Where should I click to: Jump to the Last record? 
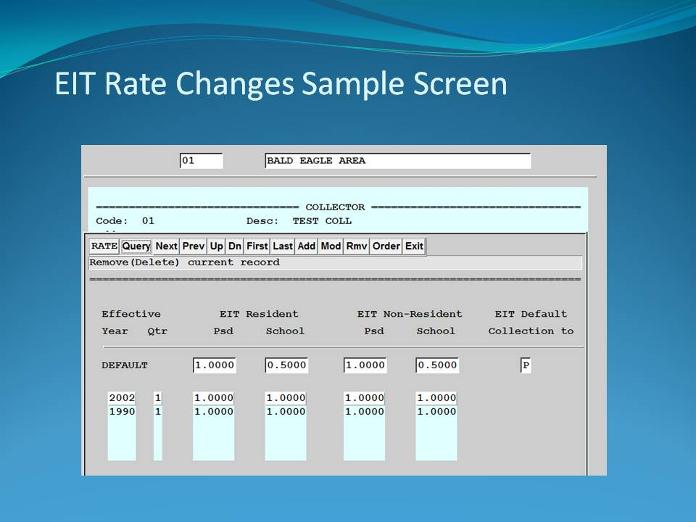pyautogui.click(x=283, y=246)
